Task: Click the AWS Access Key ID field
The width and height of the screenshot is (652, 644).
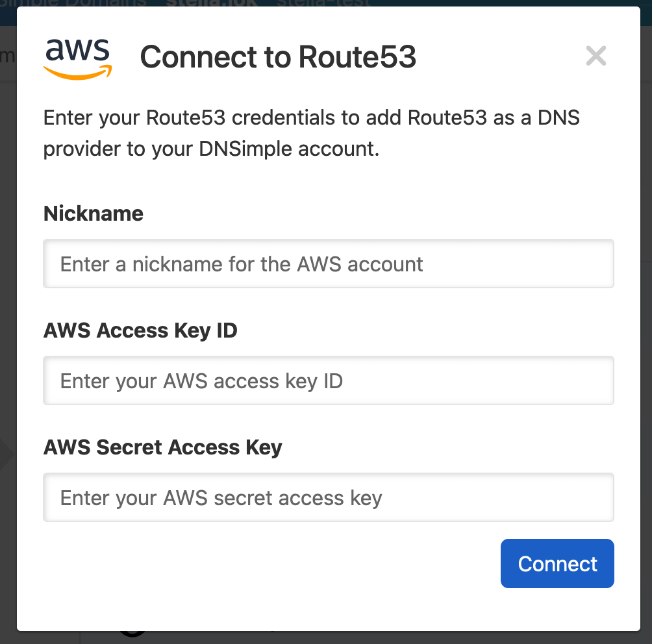Action: click(328, 380)
